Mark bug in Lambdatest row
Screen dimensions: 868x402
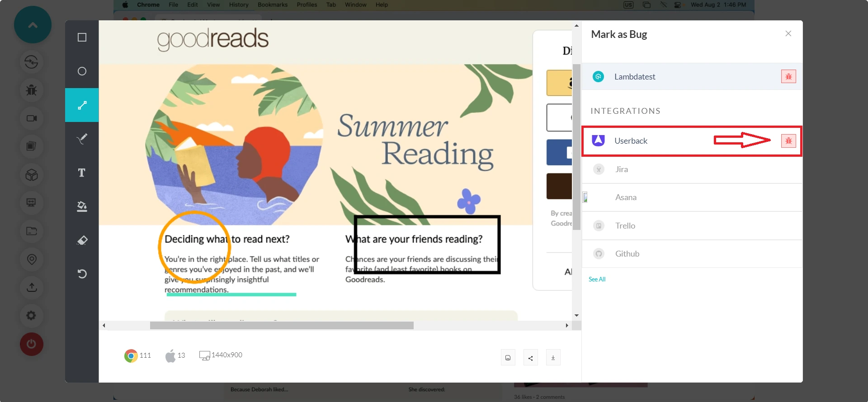click(788, 77)
